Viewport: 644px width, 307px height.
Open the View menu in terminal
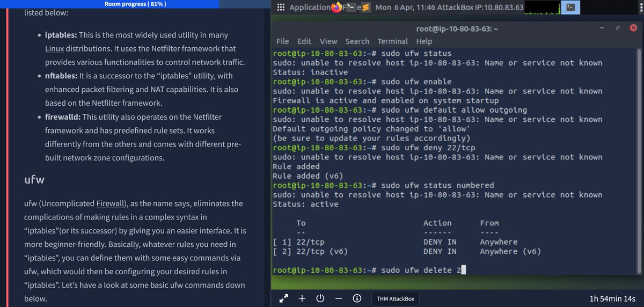coord(328,41)
